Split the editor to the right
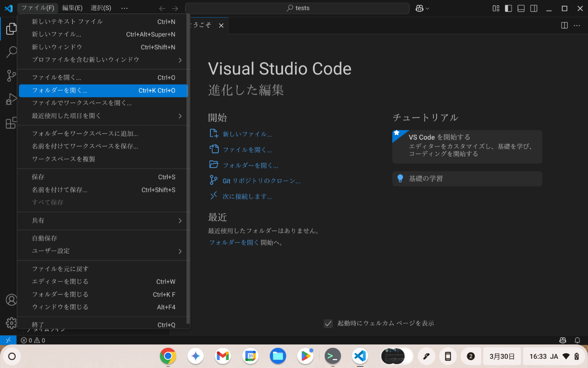 [x=564, y=26]
